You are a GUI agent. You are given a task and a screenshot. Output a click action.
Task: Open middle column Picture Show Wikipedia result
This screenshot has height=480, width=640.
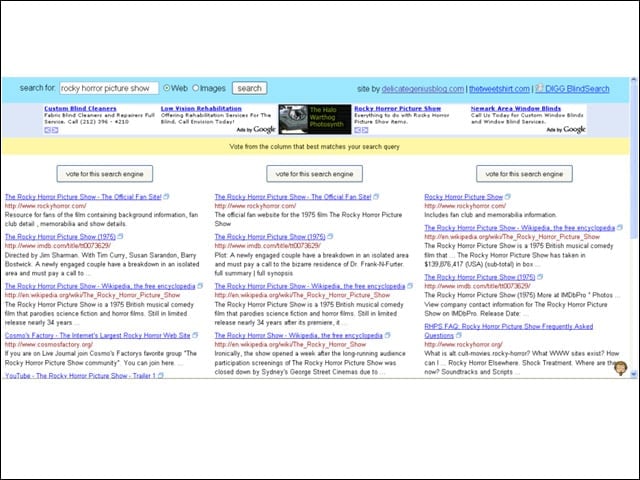[x=310, y=286]
